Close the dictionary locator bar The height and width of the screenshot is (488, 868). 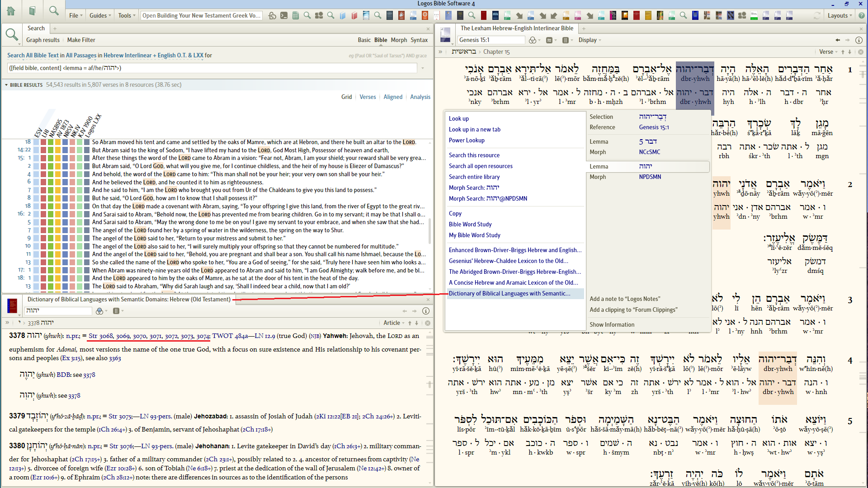pos(428,323)
